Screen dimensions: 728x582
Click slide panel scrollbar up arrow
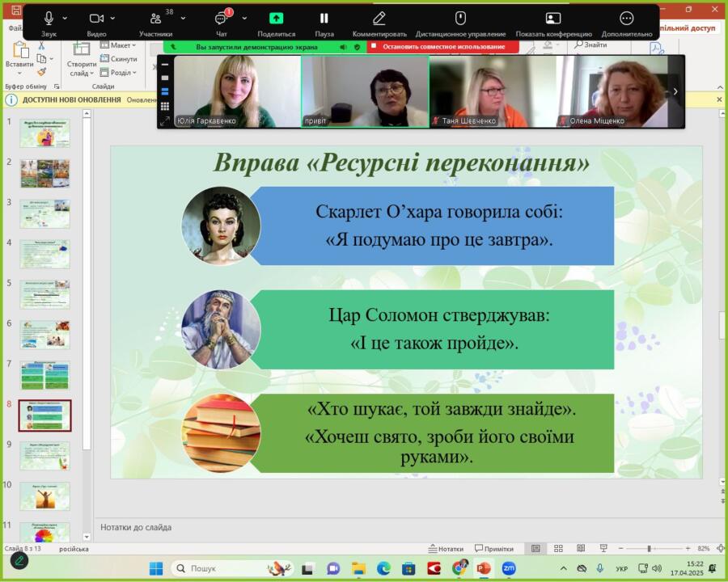[87, 114]
